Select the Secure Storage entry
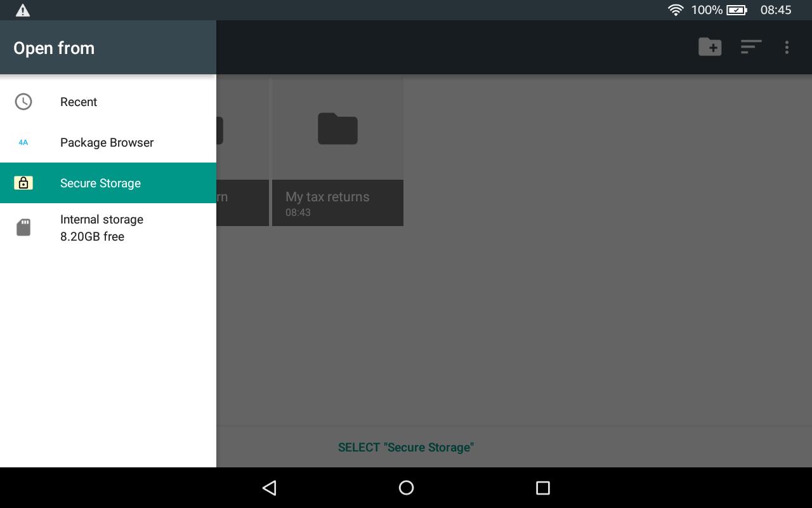 [x=108, y=183]
